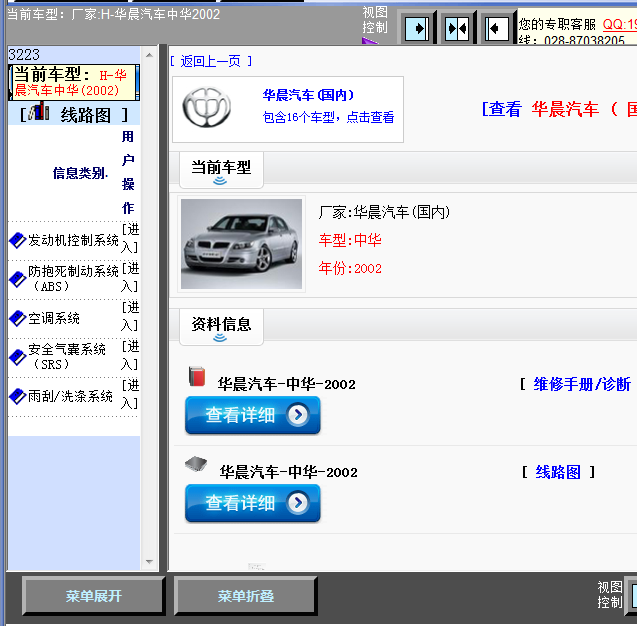Click blue book icon for 雨刮/洗涤系统
The height and width of the screenshot is (626, 637).
17,396
